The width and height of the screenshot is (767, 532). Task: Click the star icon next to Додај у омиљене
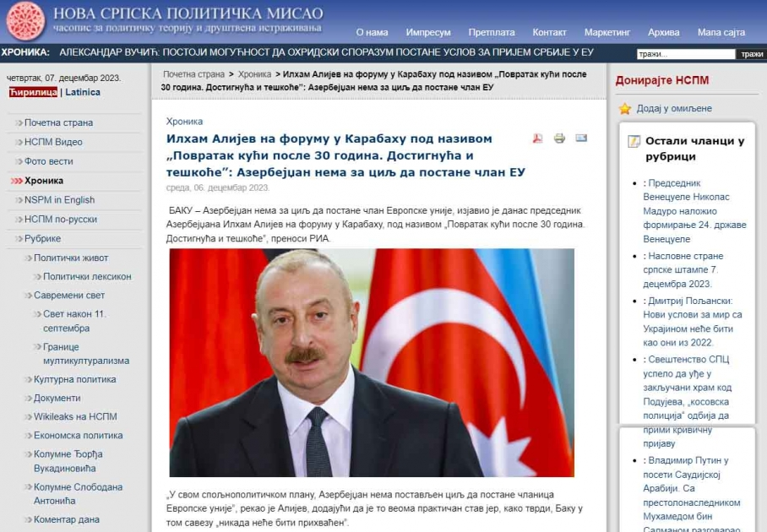[624, 109]
